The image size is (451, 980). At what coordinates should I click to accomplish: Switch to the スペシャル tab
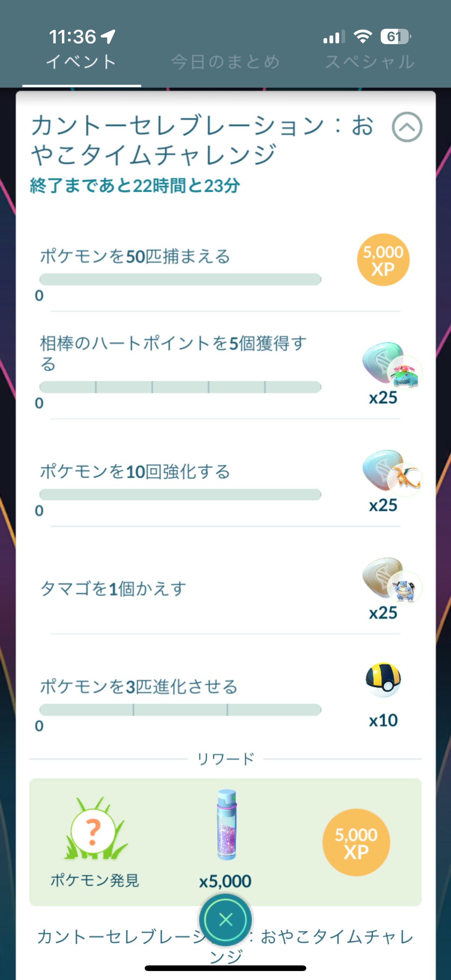(x=369, y=62)
